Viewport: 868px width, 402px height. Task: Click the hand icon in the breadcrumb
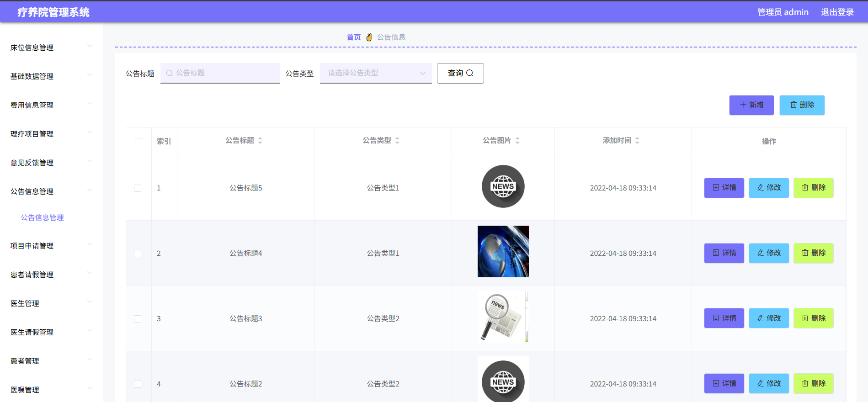pyautogui.click(x=369, y=37)
